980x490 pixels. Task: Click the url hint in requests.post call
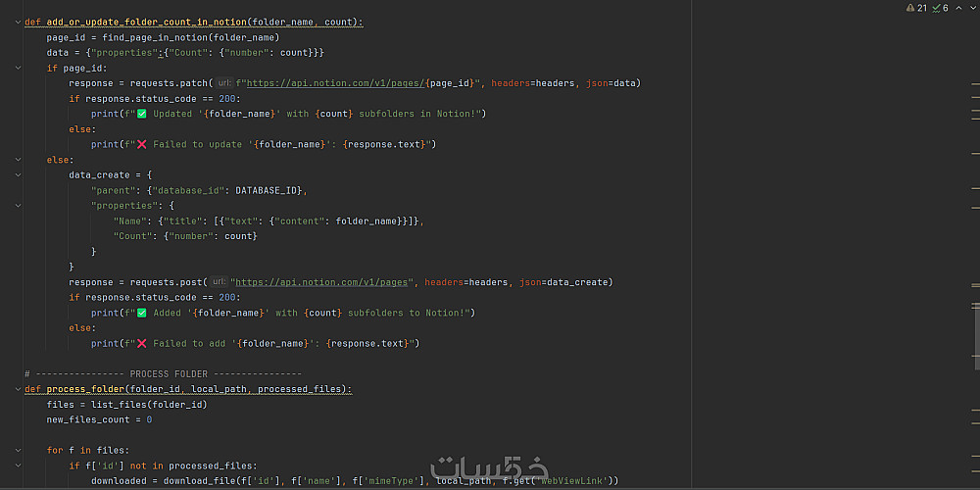(x=218, y=282)
